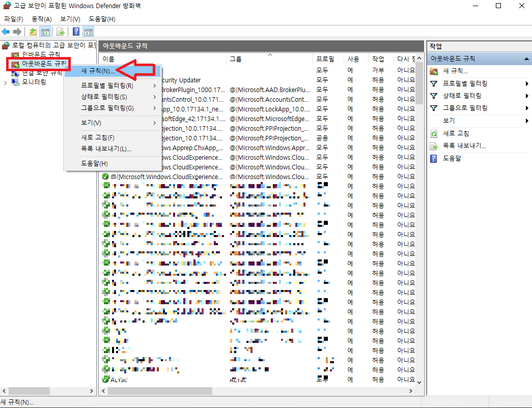Sort by the 작업 column header
The height and width of the screenshot is (408, 532).
(381, 59)
